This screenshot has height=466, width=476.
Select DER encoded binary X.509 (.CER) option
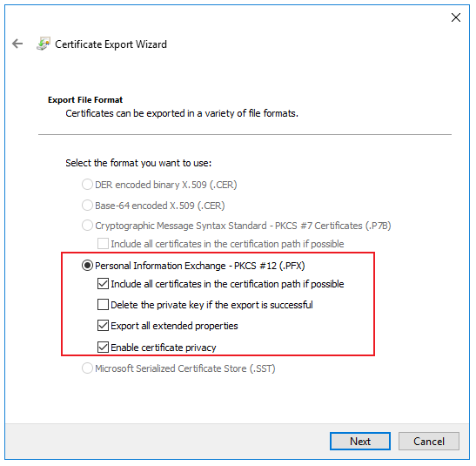87,185
